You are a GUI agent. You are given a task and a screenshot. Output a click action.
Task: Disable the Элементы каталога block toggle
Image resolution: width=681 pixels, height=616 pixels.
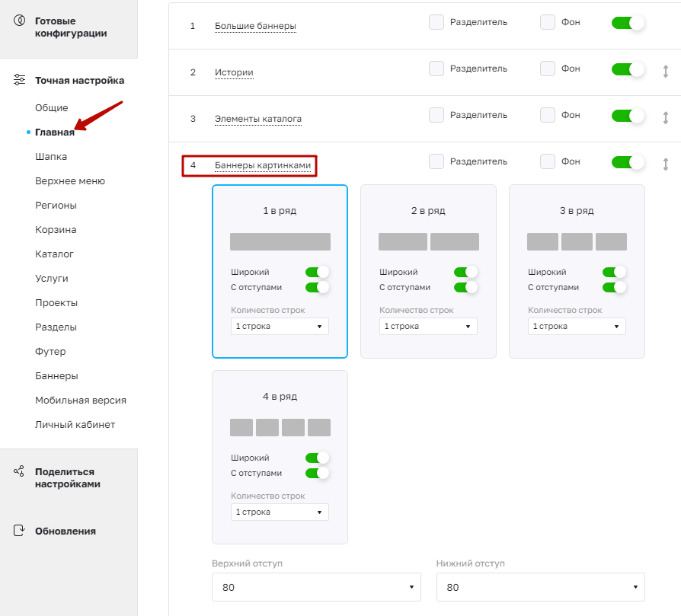[x=628, y=116]
